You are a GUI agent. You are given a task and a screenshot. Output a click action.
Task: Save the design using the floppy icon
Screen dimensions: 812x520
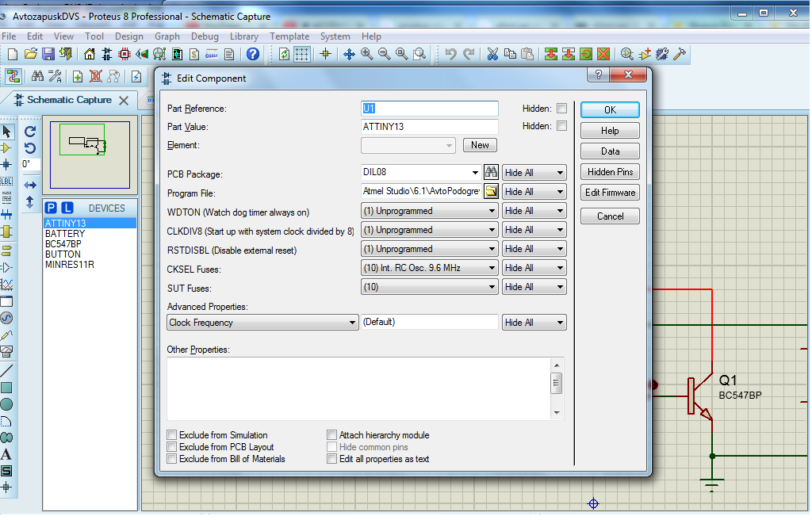[48, 54]
